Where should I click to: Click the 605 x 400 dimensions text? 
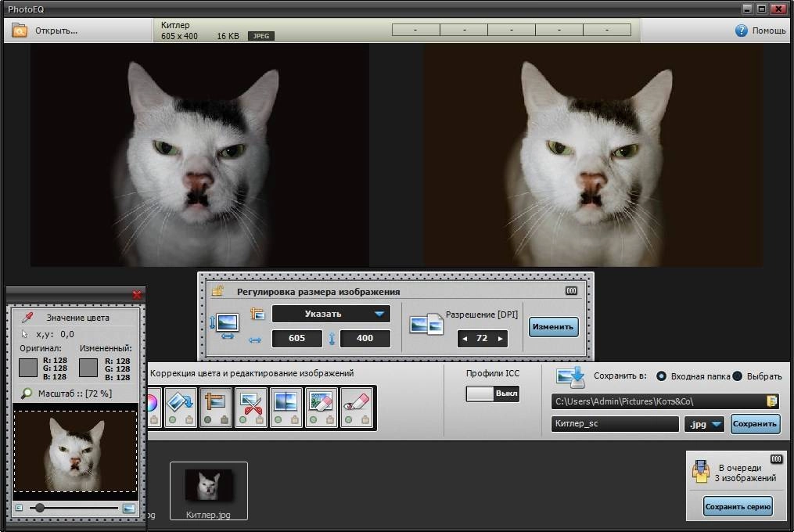click(x=179, y=36)
